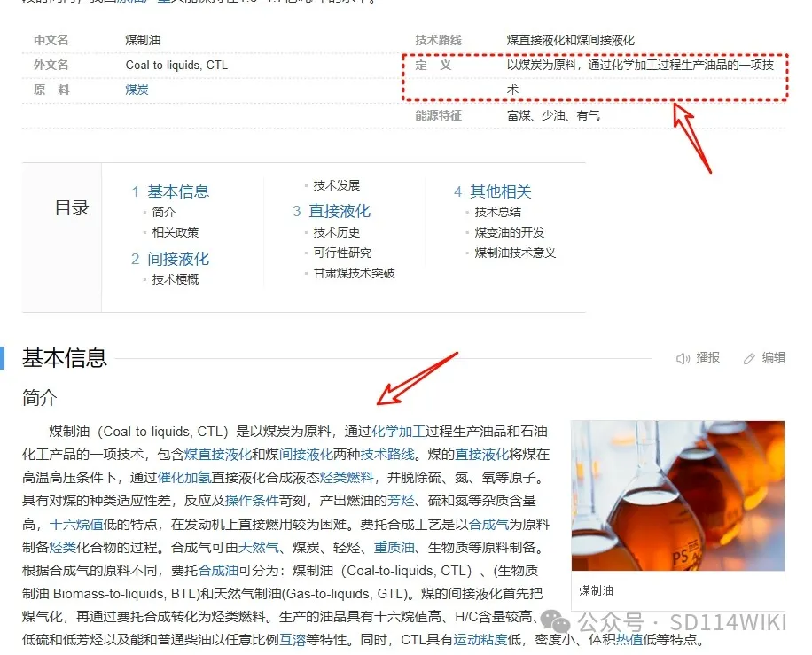Jump to 间接液化 section in contents
Screen dimensions: 812x655
pos(178,259)
